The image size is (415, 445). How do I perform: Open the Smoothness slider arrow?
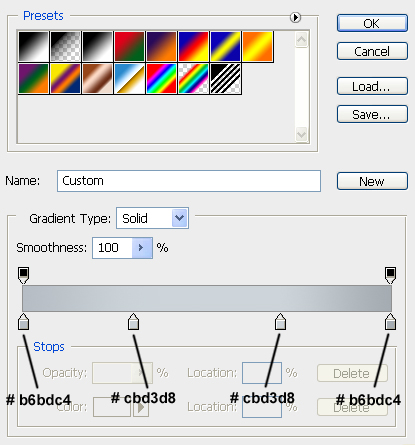coord(142,248)
